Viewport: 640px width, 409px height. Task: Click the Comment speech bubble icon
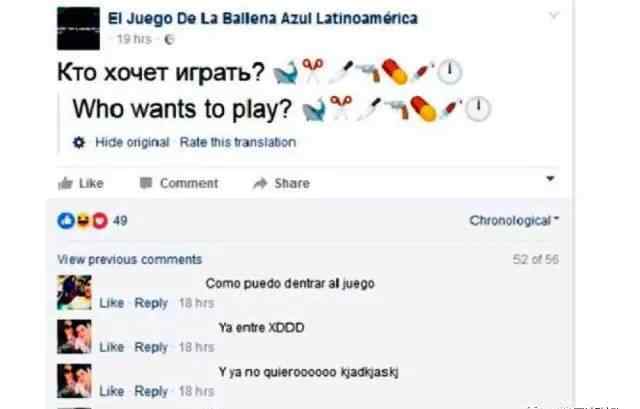point(146,183)
